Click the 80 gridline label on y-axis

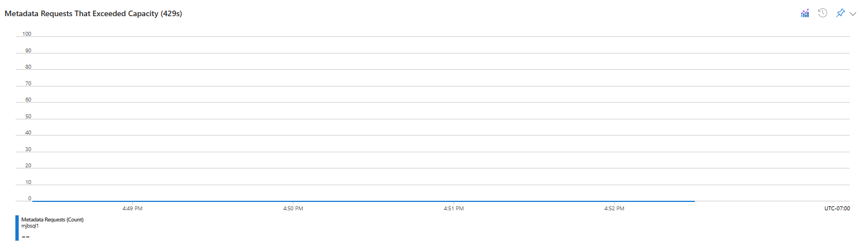point(28,67)
